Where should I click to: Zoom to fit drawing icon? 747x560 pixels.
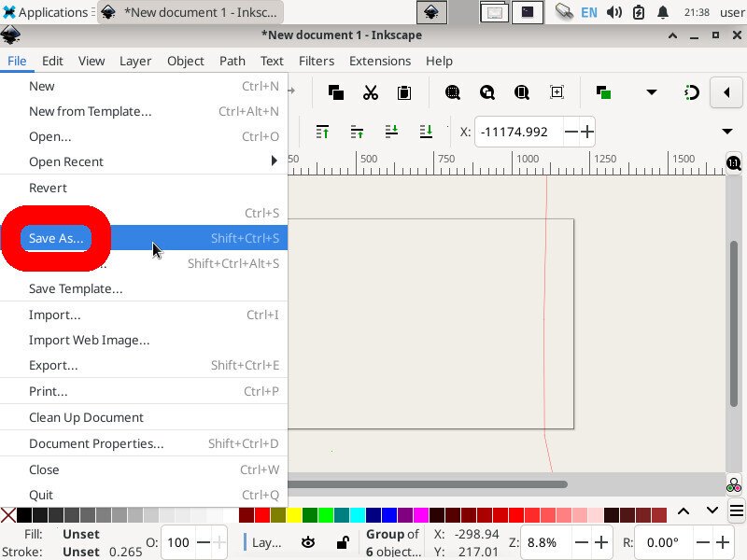coord(486,92)
